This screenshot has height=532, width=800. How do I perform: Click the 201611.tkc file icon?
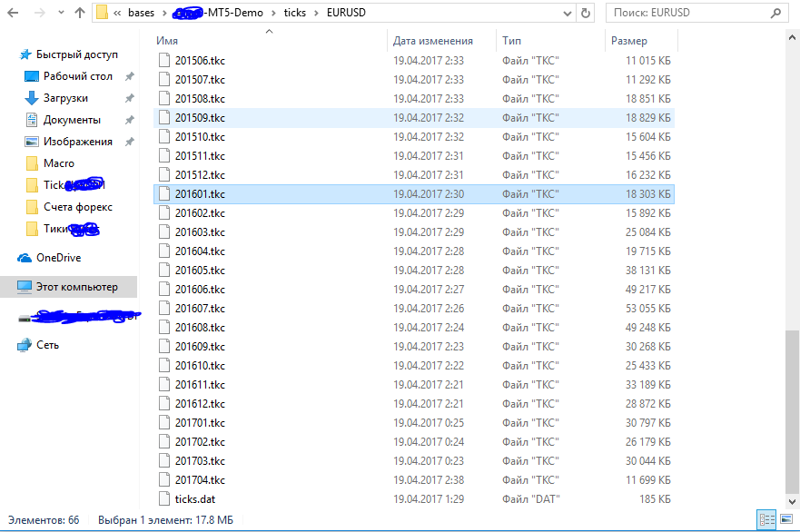pos(164,385)
